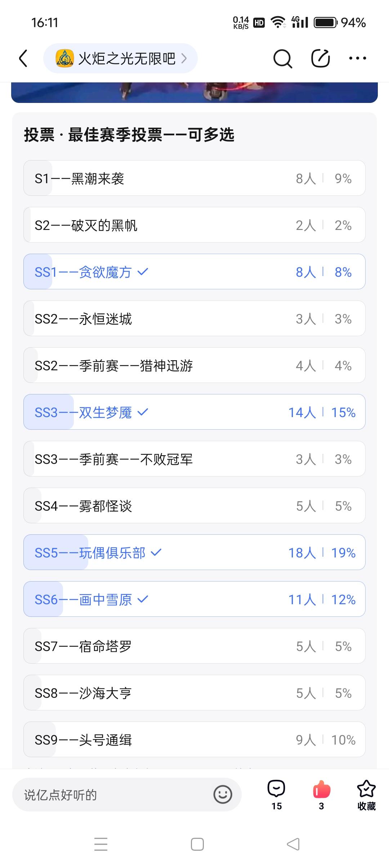
Task: Tap the Android home button
Action: [197, 844]
